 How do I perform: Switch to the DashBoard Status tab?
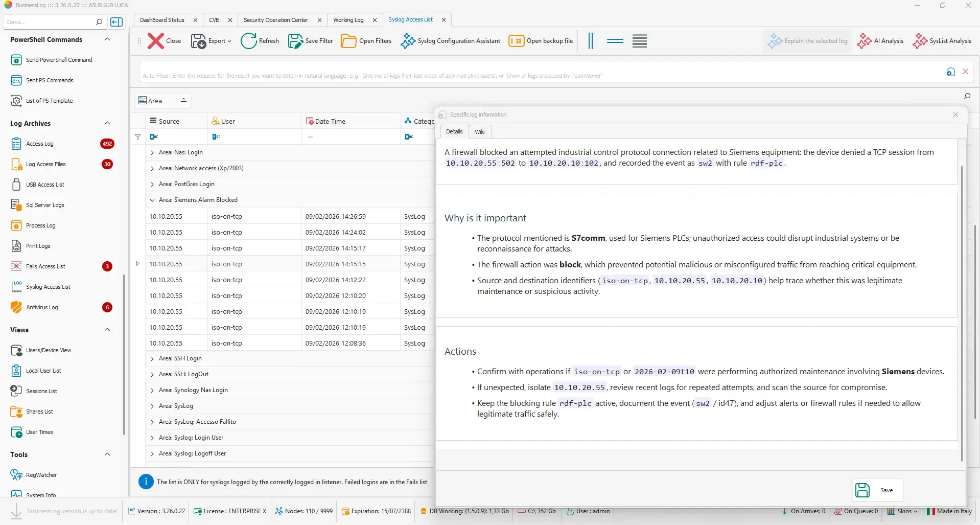click(162, 20)
